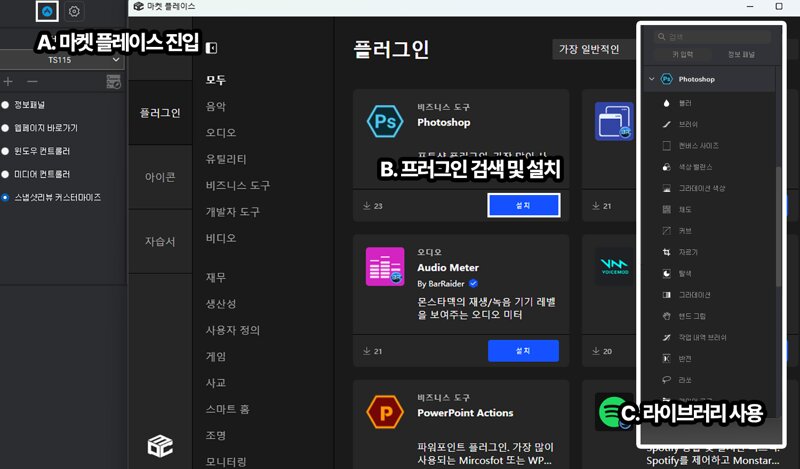Select the 윈도우 컨트롤러 profile radio button

5,151
